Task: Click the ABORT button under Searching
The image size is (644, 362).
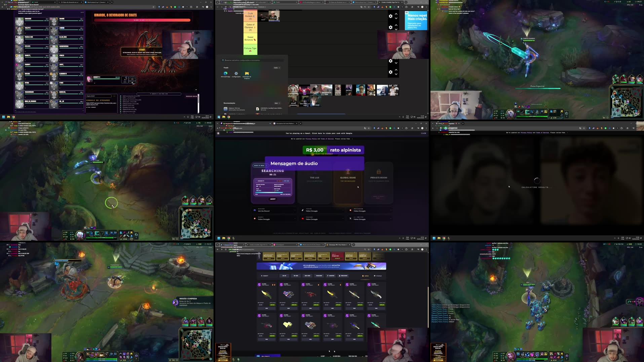Action: click(273, 199)
